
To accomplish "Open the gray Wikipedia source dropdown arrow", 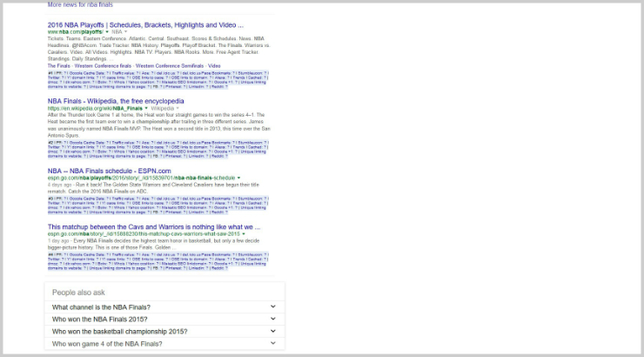I will [178, 109].
